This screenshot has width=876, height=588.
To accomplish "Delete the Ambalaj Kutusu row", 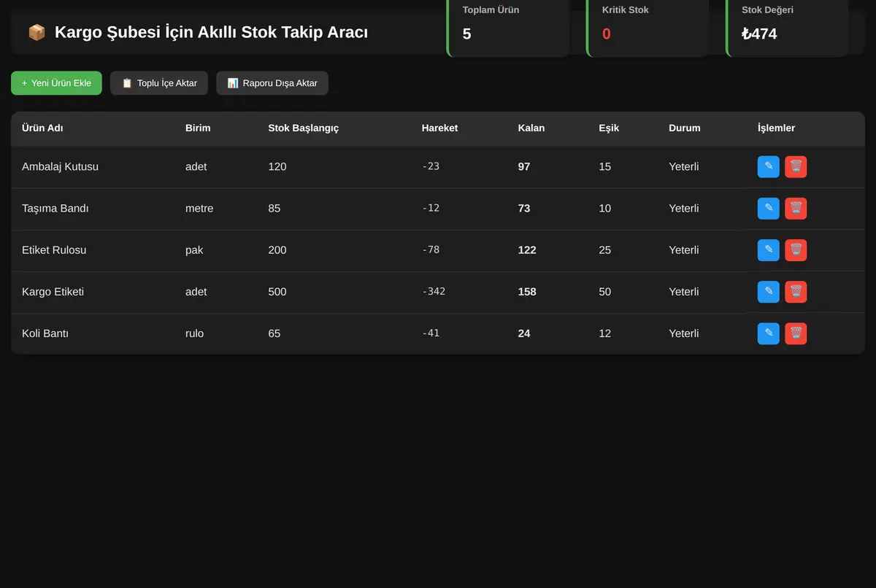I will (x=796, y=167).
